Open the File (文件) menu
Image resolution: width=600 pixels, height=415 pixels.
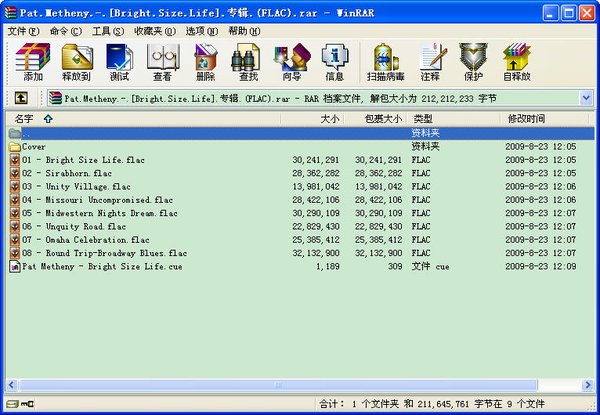click(23, 31)
